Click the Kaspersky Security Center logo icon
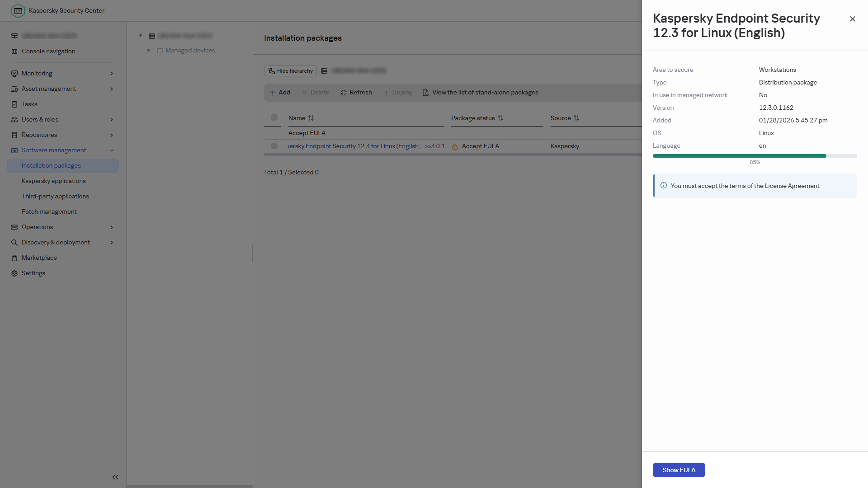The width and height of the screenshot is (868, 488). [18, 10]
